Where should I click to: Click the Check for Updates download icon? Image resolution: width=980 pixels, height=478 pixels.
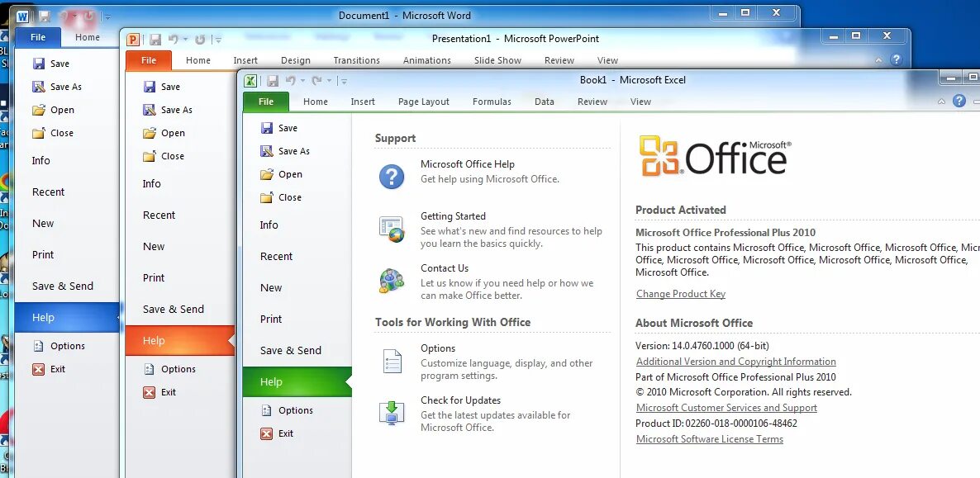point(392,413)
